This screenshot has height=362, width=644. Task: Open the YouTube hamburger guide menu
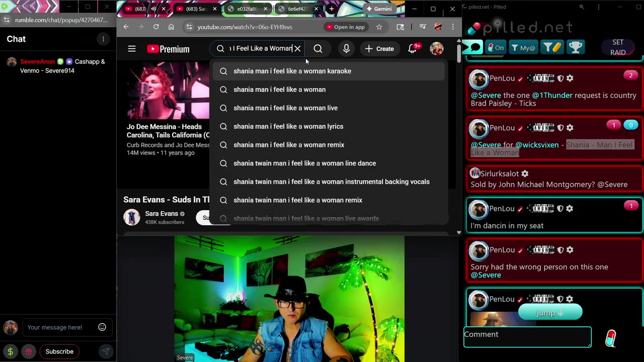[132, 49]
